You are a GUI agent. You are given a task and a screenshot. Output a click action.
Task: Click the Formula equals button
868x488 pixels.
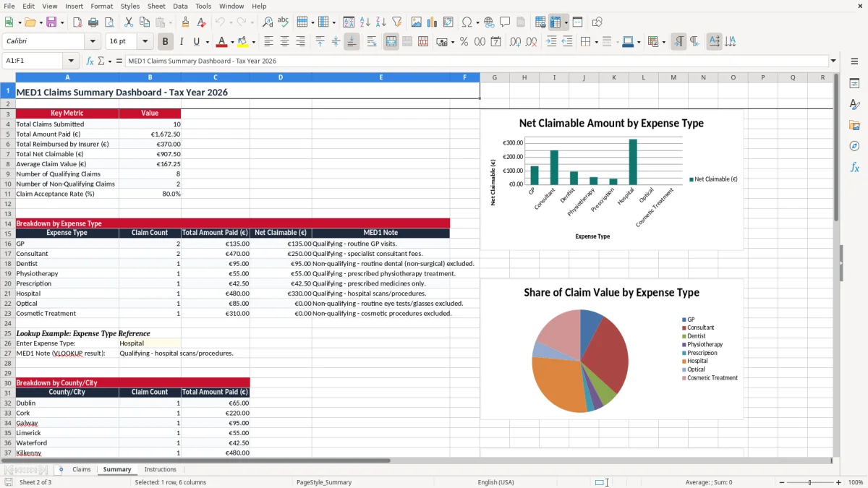click(119, 61)
